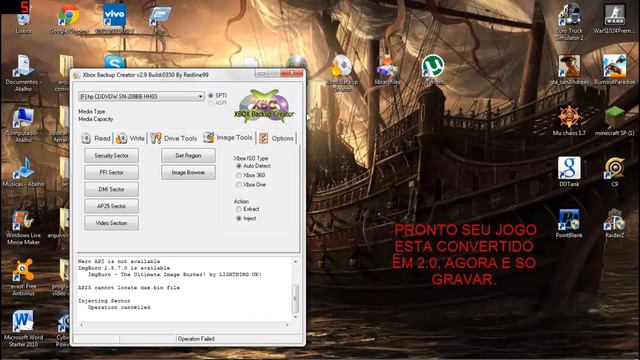Click the Operation Failed status text
Image resolution: width=640 pixels, height=360 pixels.
pos(196,339)
